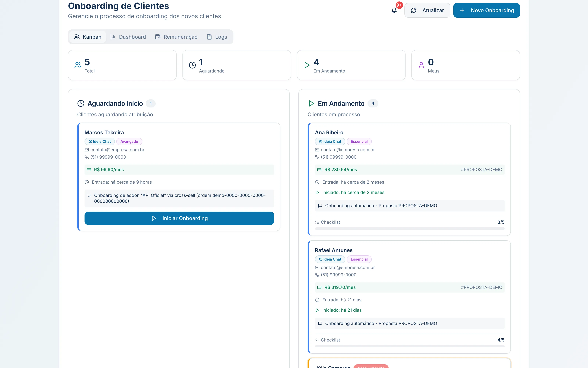Image resolution: width=588 pixels, height=368 pixels.
Task: Click the Em Andamento count badge 4
Action: (x=373, y=103)
